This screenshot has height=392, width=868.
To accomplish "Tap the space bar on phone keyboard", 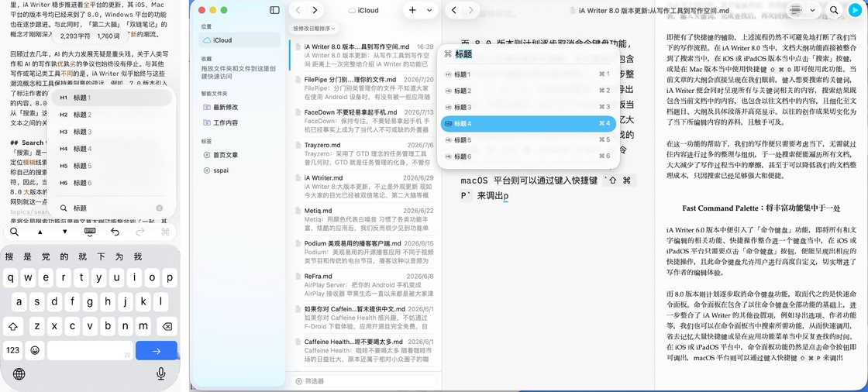I will 90,350.
